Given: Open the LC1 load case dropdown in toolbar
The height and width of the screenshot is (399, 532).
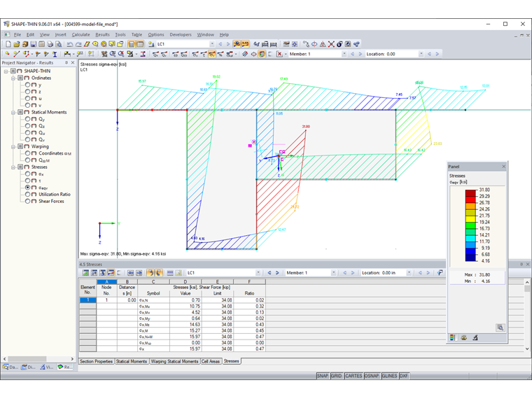Looking at the screenshot, I should tap(212, 44).
